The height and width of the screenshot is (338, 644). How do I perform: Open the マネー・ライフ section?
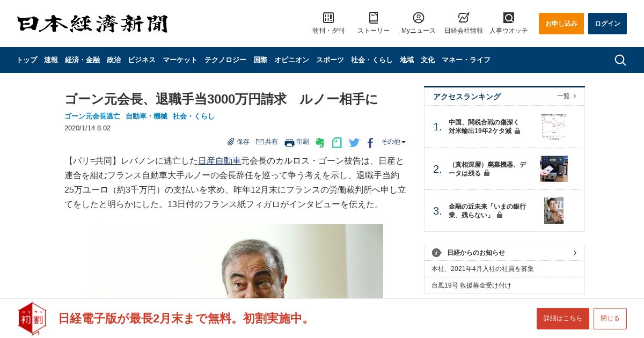466,60
